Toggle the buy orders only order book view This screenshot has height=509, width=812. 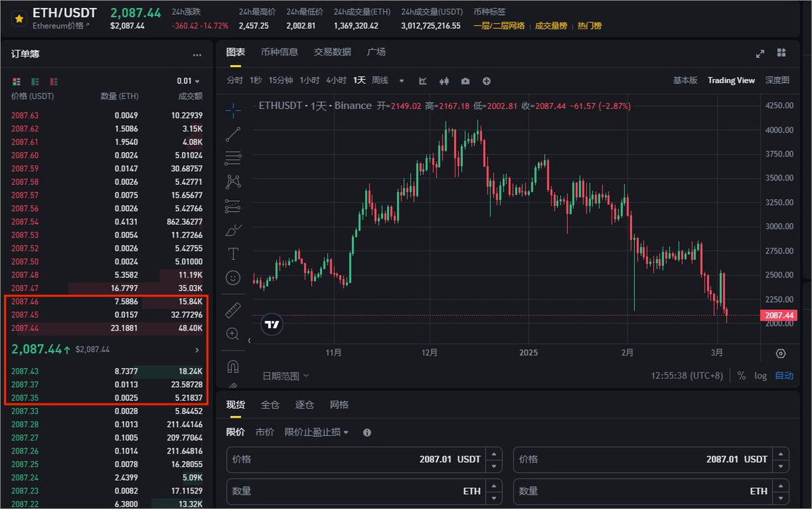tap(35, 81)
